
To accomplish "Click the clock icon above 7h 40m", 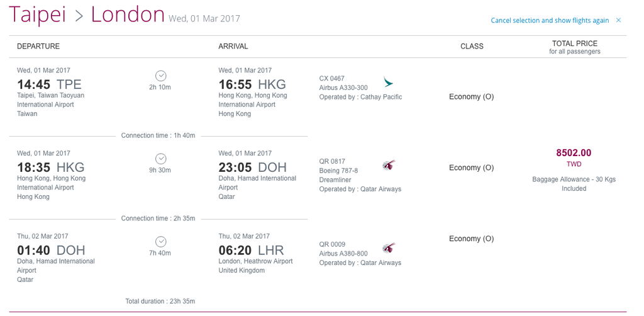I will pos(160,242).
